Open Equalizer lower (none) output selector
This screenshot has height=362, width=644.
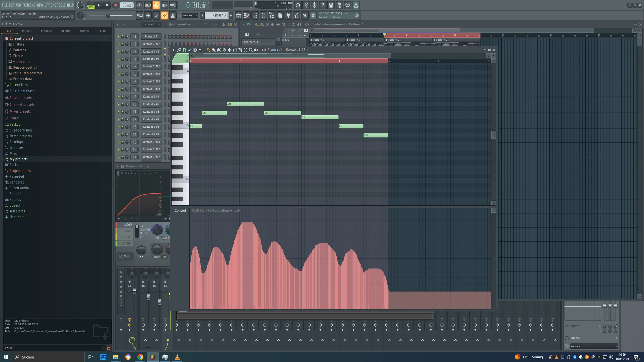[x=593, y=346]
